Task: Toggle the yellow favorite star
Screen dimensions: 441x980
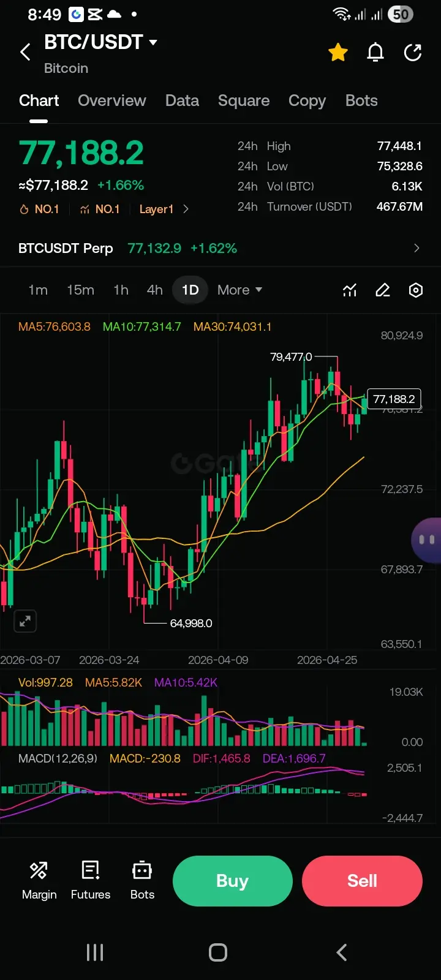Action: 338,53
